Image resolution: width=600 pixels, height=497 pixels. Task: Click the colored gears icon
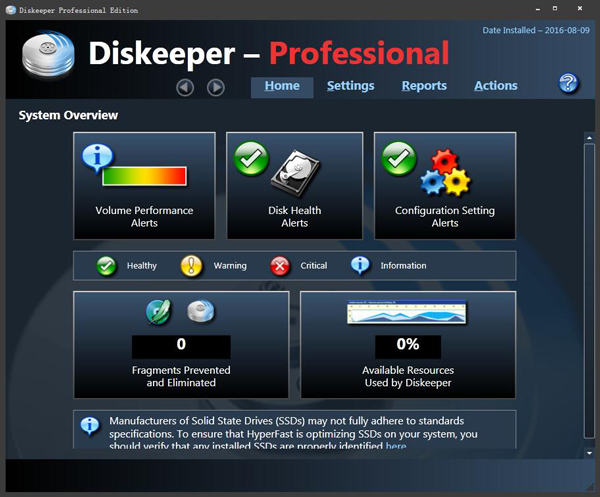(445, 172)
